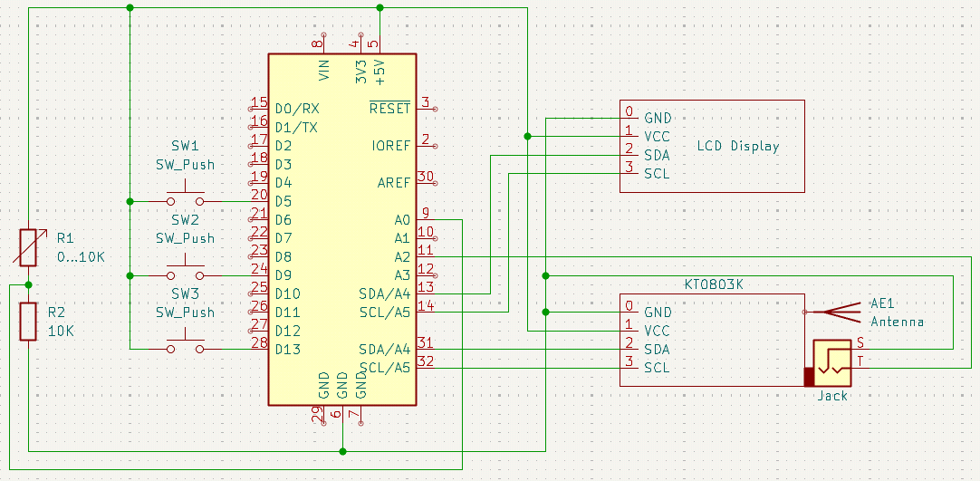Screen dimensions: 980x481
Task: Click the 'AE1' reference label
Action: [882, 303]
